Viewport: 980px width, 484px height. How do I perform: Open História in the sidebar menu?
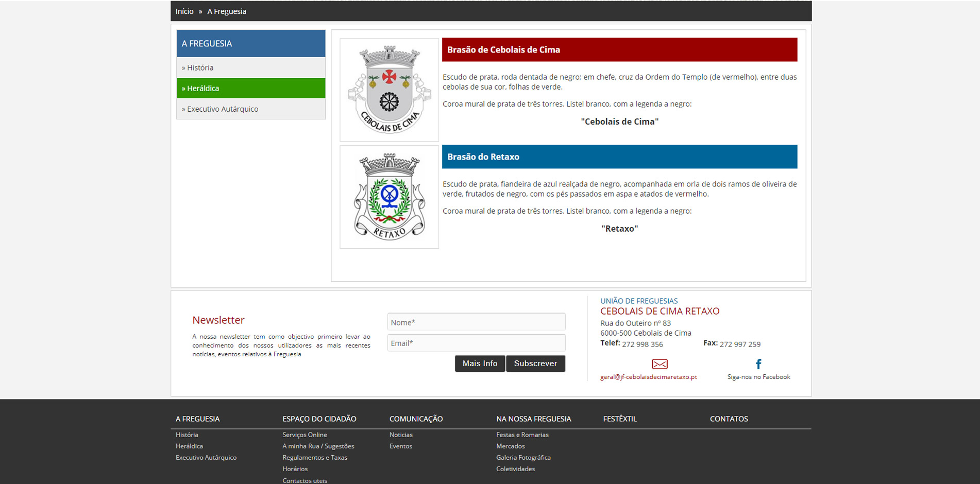point(251,67)
